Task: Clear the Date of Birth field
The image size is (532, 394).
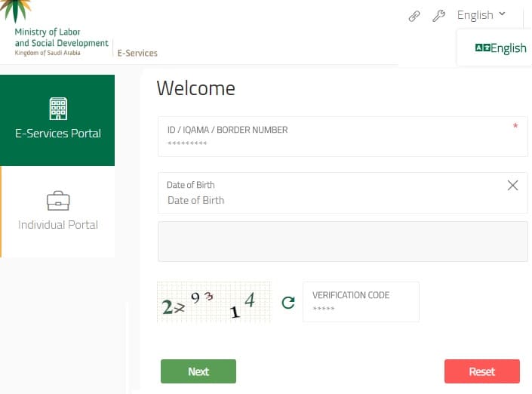Action: (512, 185)
